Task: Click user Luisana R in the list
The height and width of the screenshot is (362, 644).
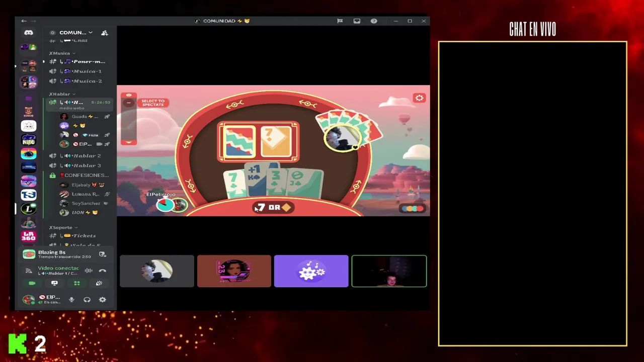Action: [x=85, y=194]
